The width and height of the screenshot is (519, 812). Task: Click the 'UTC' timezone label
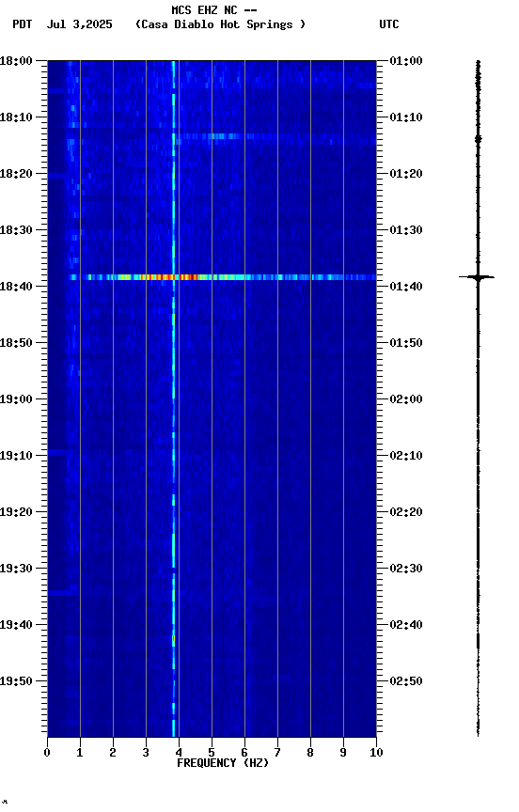(x=389, y=24)
